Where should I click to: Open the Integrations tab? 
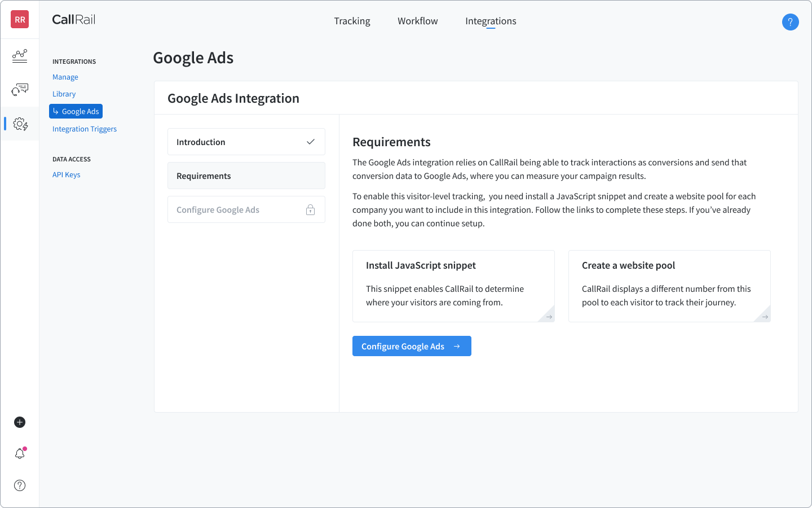click(x=491, y=21)
